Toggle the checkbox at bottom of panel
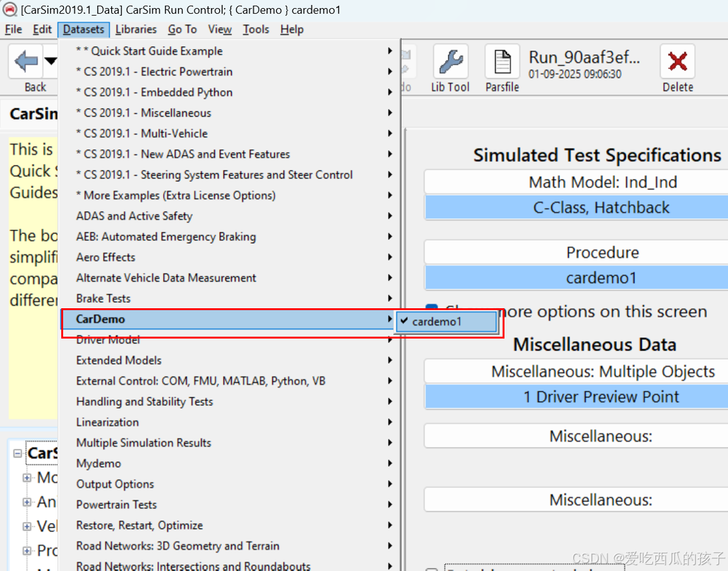The width and height of the screenshot is (728, 571). tap(432, 568)
